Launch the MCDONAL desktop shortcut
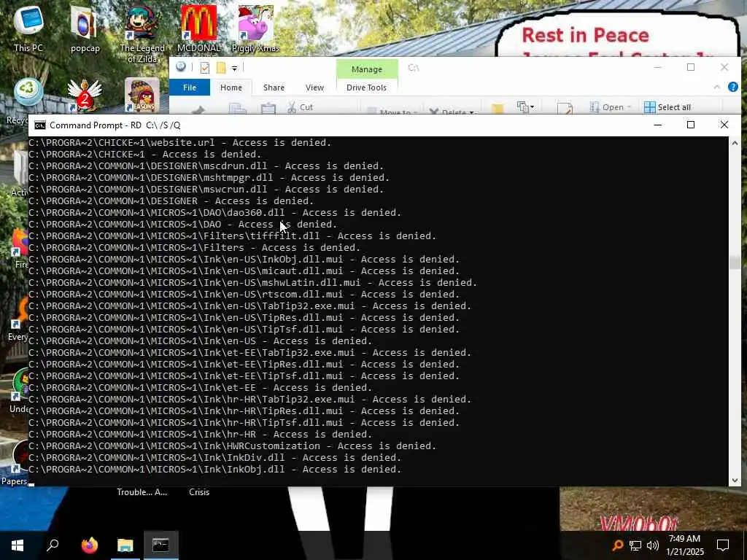The height and width of the screenshot is (560, 747). (x=198, y=28)
